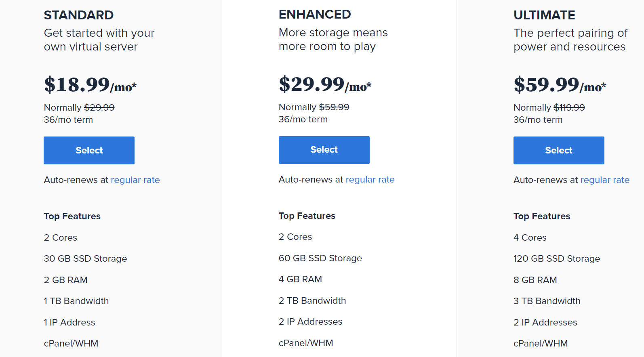Click the 1 TB Bandwidth feature

[x=76, y=301]
